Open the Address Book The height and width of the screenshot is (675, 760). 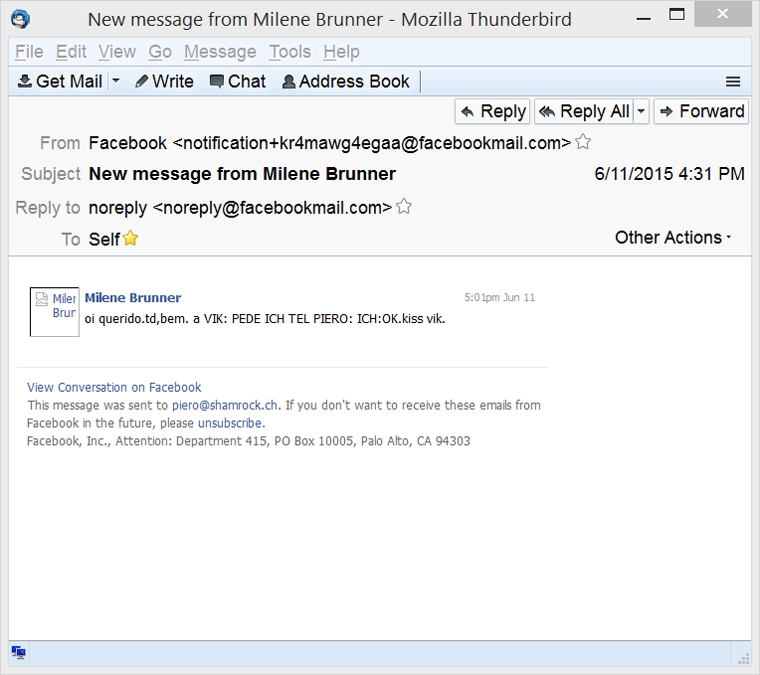coord(346,81)
